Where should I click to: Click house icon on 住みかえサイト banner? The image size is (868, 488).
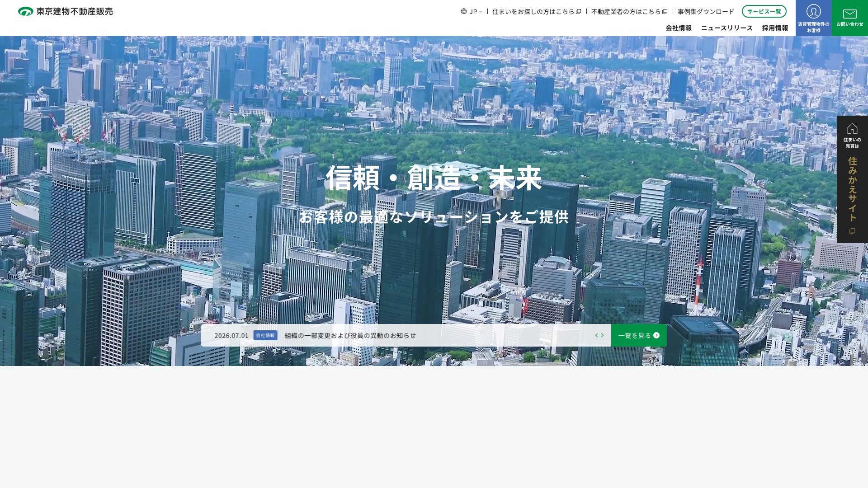[x=852, y=128]
